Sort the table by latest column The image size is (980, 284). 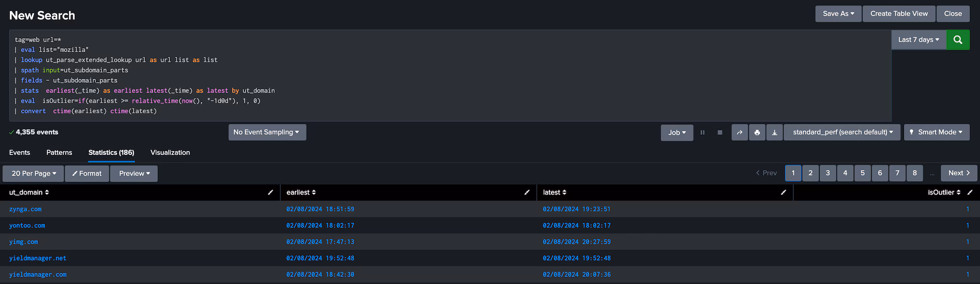pyautogui.click(x=555, y=192)
